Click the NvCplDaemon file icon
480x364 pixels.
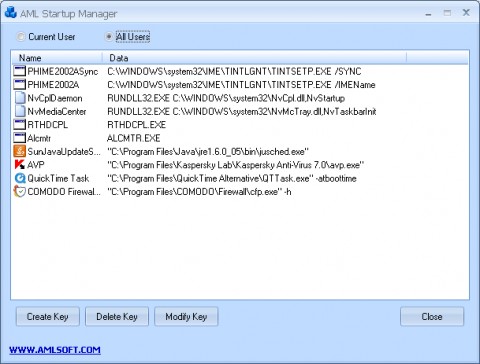(x=20, y=98)
